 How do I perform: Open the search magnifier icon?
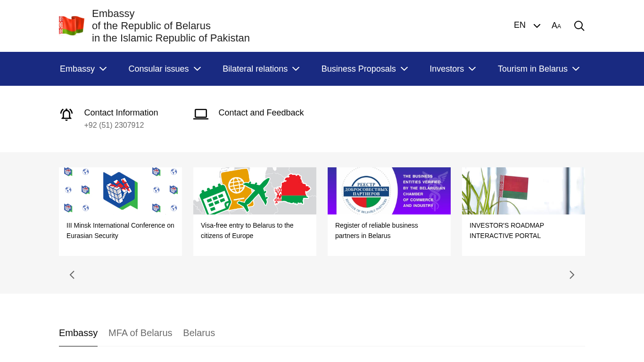coord(579,26)
